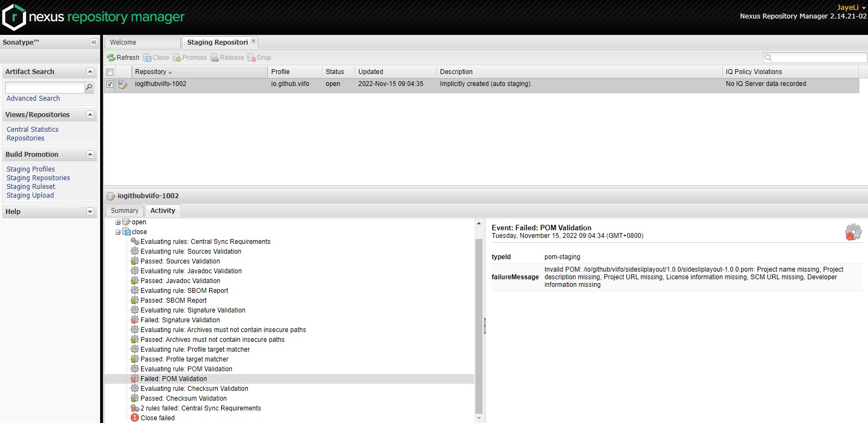This screenshot has width=868, height=423.
Task: Click the Drop toolbar button
Action: [259, 58]
